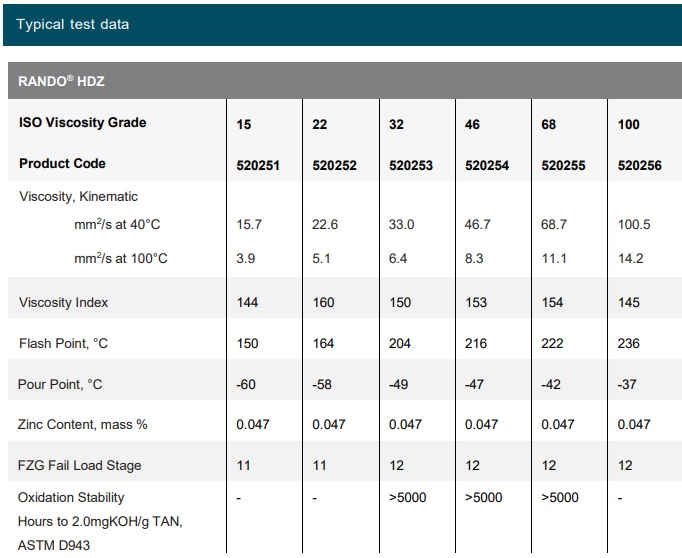Select the viscosity index value 160

[323, 303]
